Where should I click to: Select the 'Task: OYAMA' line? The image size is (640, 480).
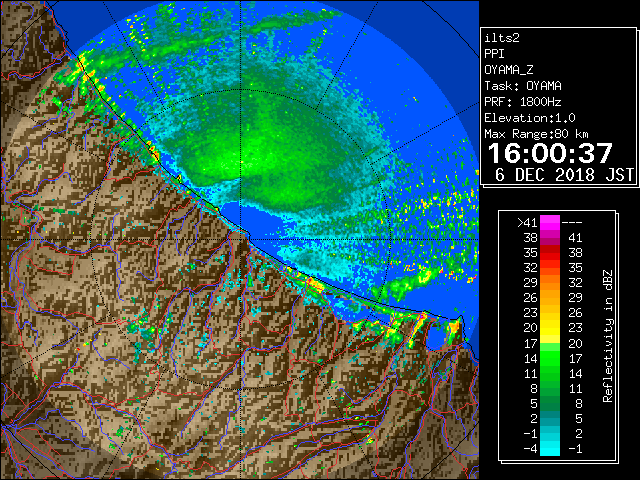(x=522, y=86)
